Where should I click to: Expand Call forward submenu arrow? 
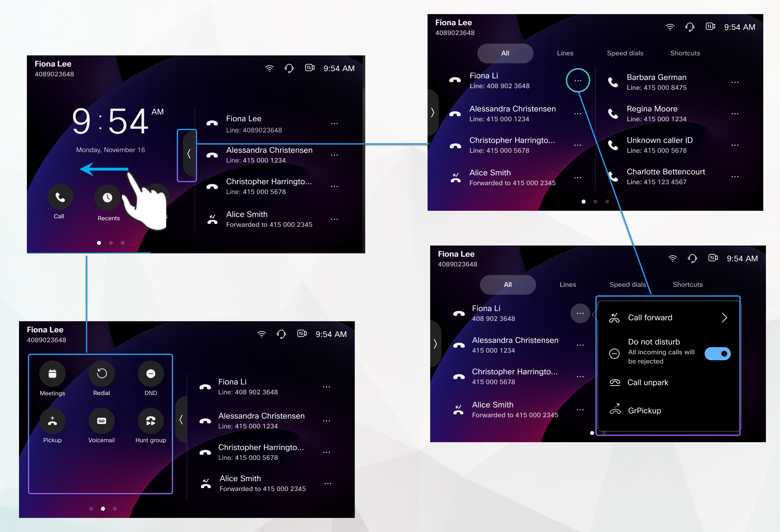(x=724, y=318)
